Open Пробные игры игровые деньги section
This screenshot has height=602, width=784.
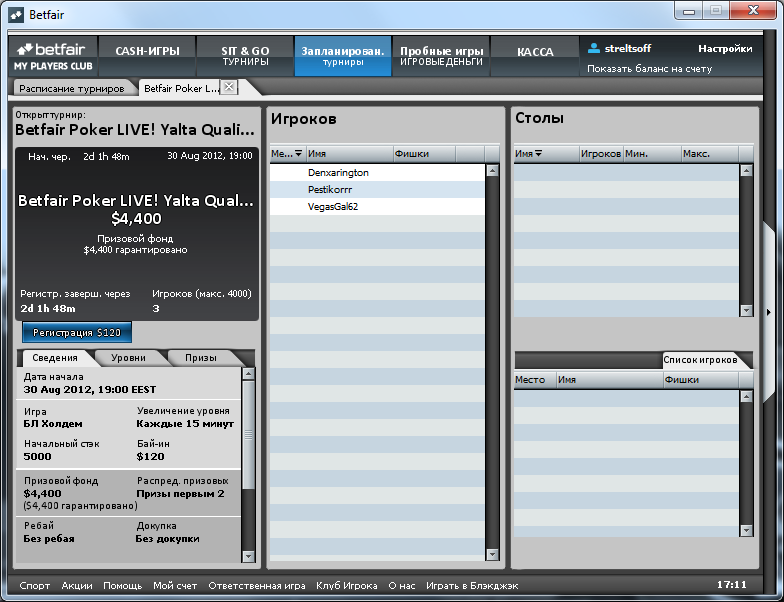[441, 56]
